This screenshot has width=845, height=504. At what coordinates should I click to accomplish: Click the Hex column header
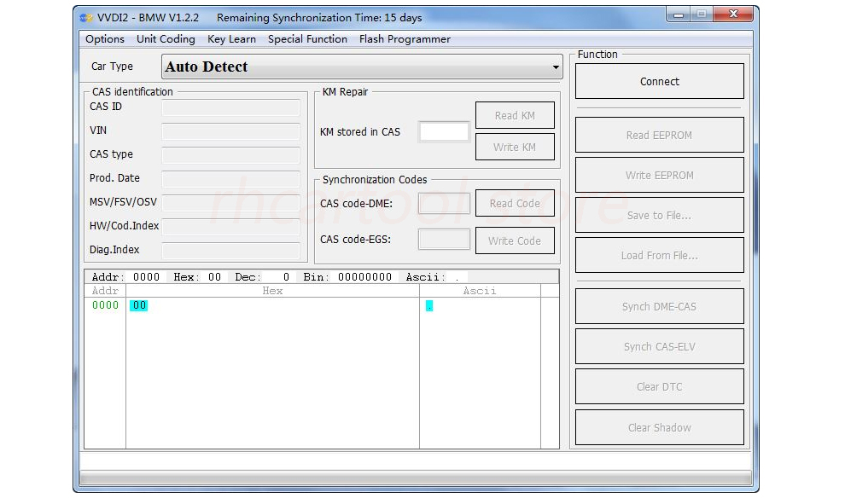pos(272,291)
